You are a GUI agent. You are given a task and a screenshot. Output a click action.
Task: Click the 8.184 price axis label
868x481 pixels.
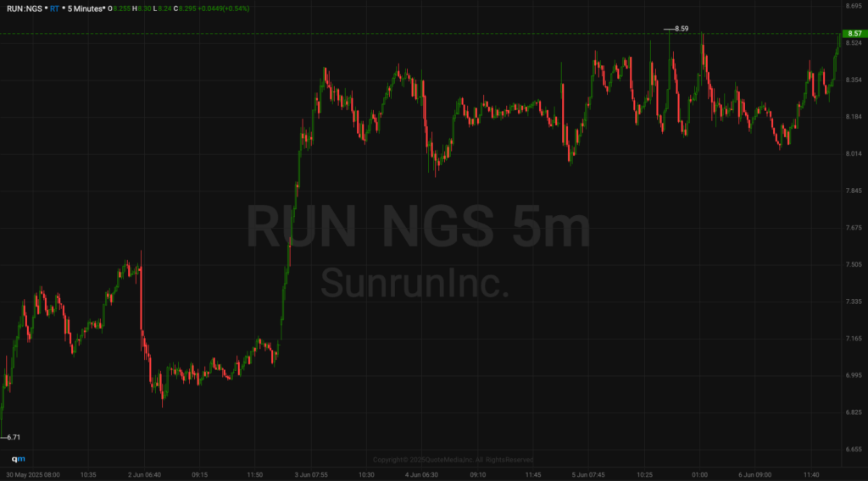click(854, 117)
